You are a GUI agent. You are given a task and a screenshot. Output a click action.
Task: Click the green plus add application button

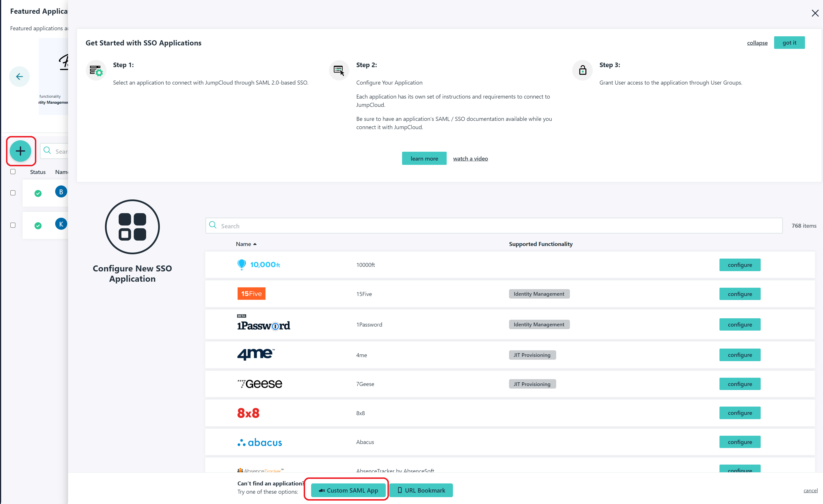click(x=20, y=151)
